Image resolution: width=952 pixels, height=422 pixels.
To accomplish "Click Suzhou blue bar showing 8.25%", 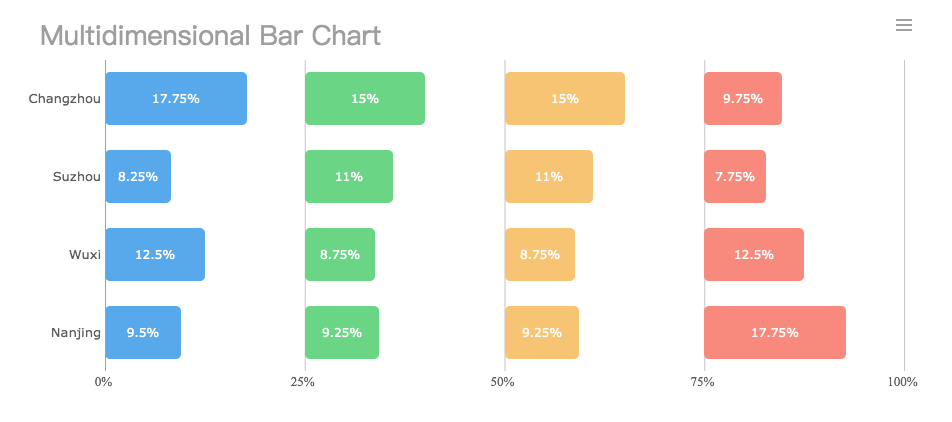I will point(138,177).
